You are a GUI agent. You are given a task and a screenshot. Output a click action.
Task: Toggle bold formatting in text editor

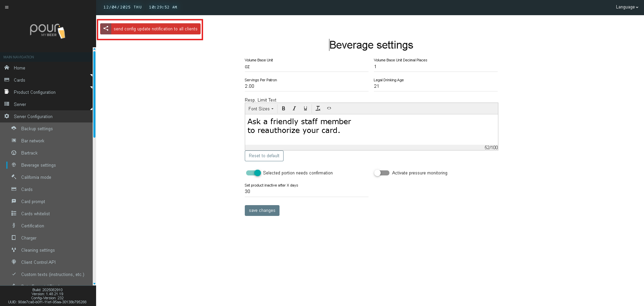pos(283,109)
